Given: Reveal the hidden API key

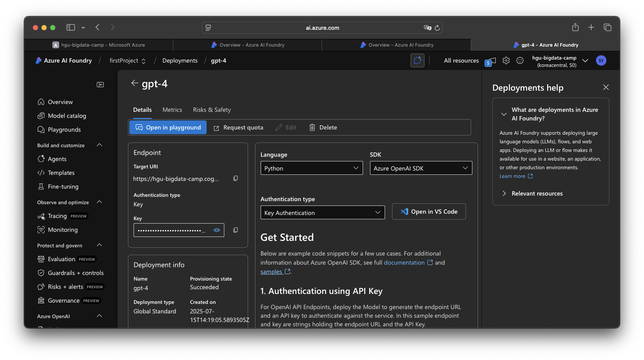Looking at the screenshot, I should 217,230.
